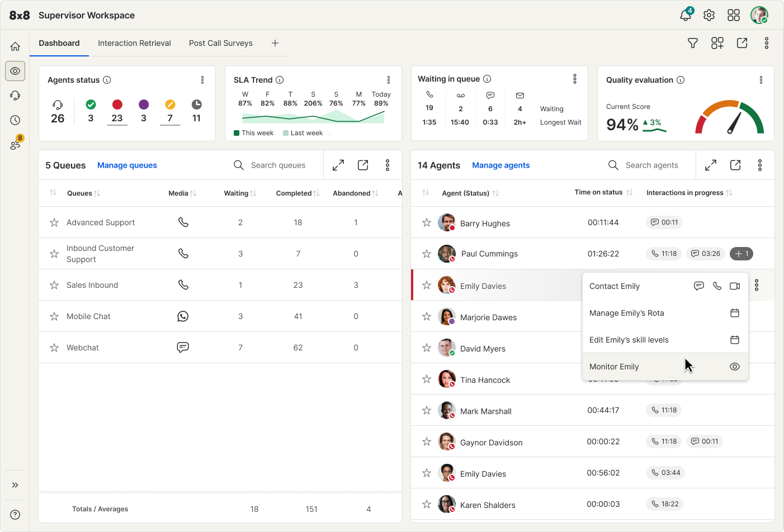
Task: Click the Manage queues link
Action: point(127,165)
